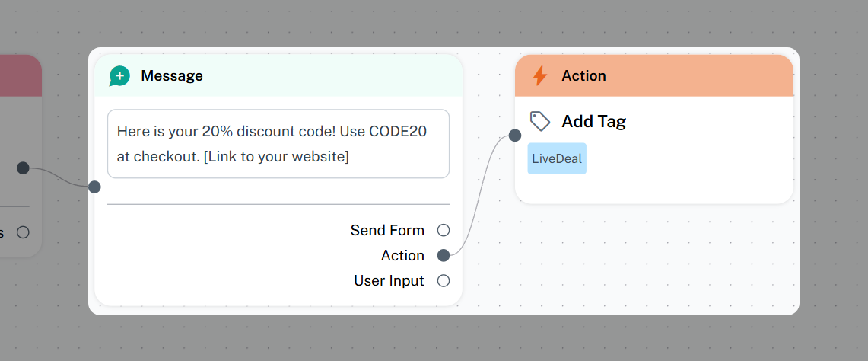Click the Action node's input connector dot
The width and height of the screenshot is (868, 361).
tap(515, 136)
